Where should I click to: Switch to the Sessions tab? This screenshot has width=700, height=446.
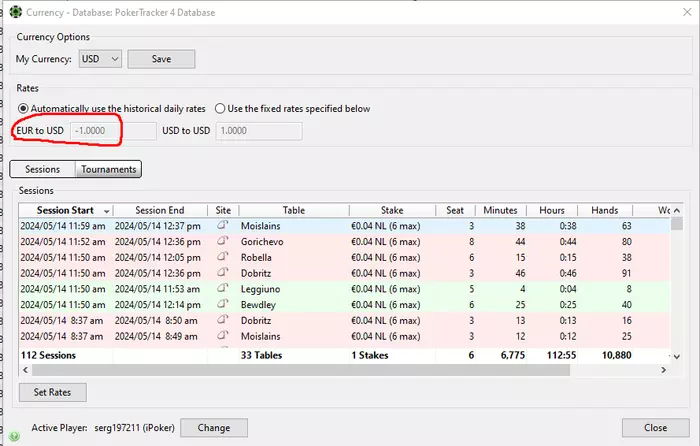(x=42, y=169)
